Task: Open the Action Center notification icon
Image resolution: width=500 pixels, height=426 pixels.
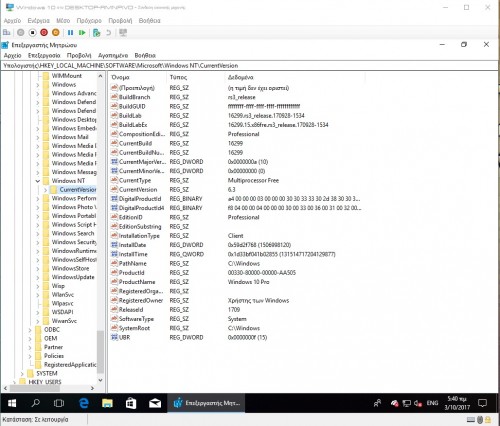Action: click(x=482, y=403)
